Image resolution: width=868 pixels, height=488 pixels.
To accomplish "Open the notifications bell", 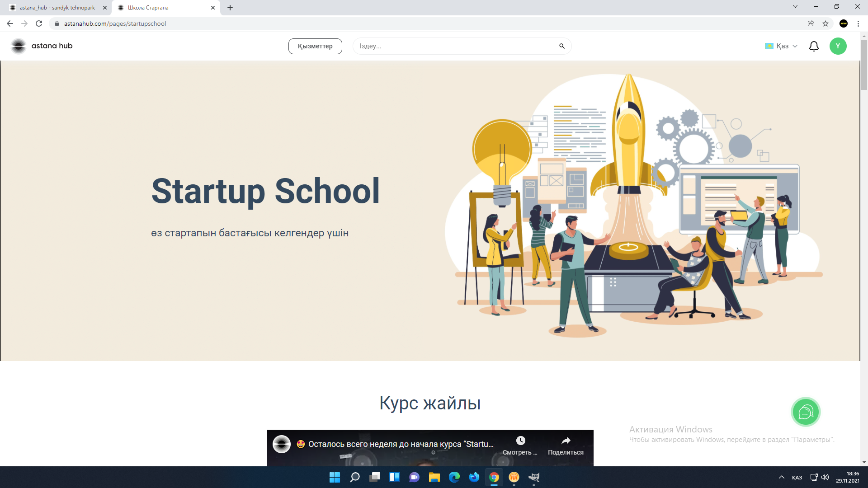I will click(814, 46).
